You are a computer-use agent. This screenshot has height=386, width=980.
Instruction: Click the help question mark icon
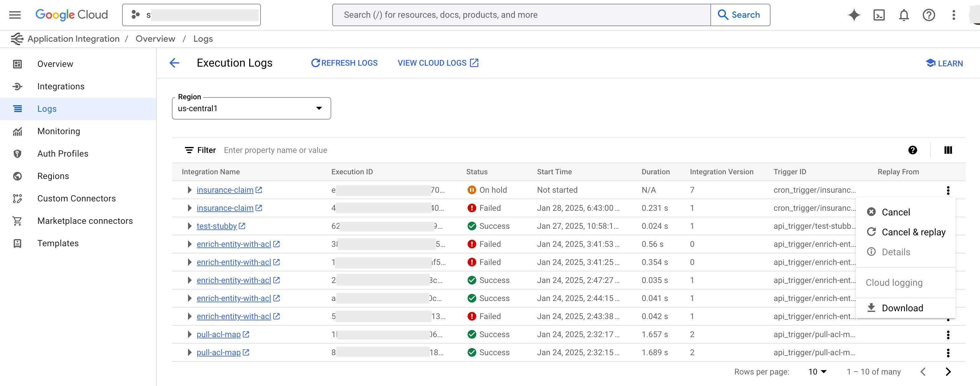pos(912,150)
